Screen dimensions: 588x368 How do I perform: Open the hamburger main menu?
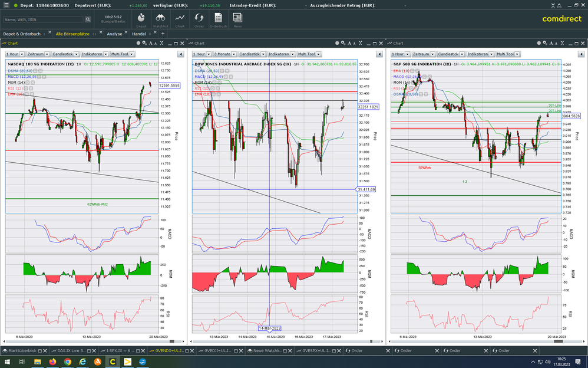pos(6,5)
